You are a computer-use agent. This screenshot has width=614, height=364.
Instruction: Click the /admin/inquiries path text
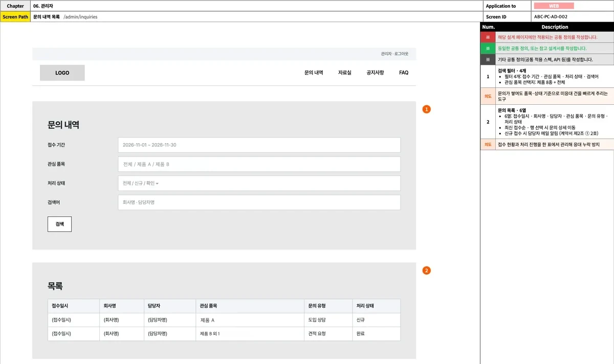80,17
